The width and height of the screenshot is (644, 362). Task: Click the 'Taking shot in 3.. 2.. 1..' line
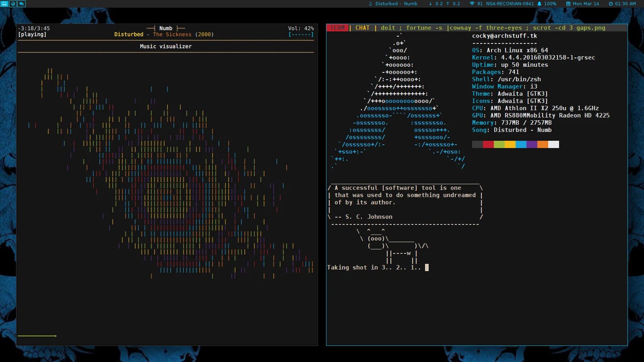tap(374, 267)
